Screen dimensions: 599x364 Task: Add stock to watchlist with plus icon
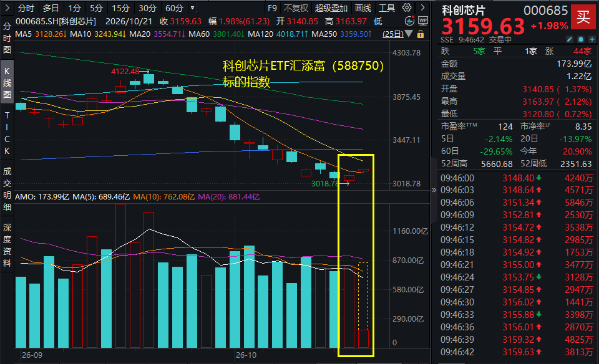pyautogui.click(x=592, y=39)
